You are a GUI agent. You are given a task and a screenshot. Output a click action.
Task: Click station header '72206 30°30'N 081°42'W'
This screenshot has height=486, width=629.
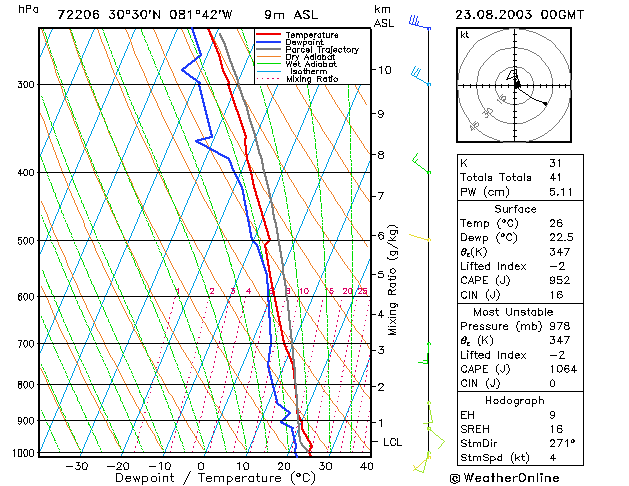pos(145,15)
